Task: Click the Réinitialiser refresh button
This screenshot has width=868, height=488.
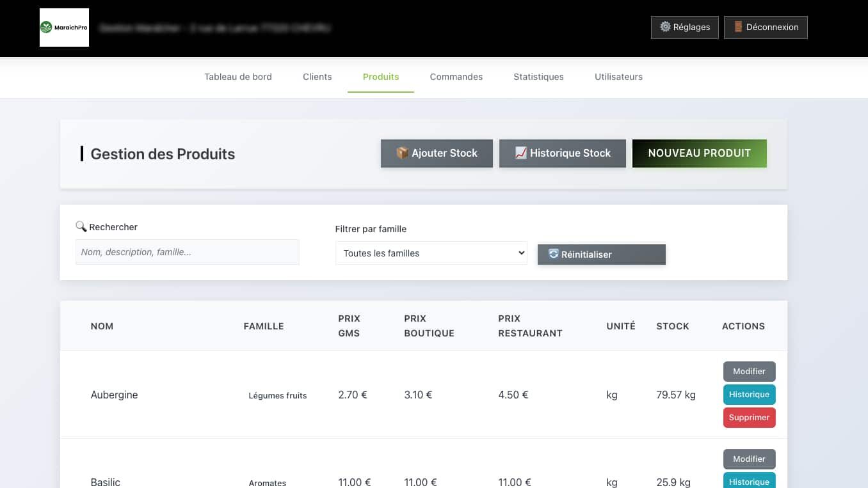Action: (601, 255)
